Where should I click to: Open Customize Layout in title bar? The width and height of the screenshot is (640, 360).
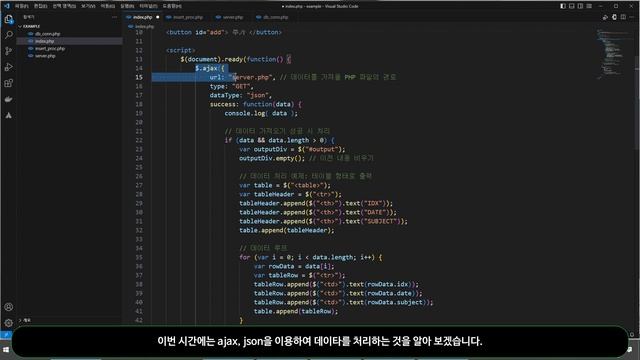[x=589, y=6]
